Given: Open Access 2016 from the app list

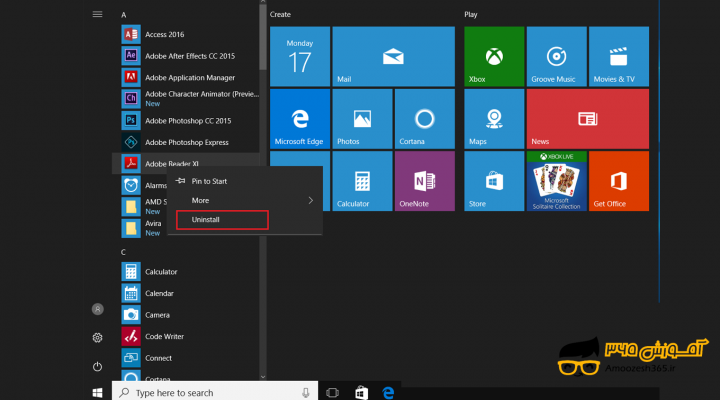Looking at the screenshot, I should click(x=186, y=34).
